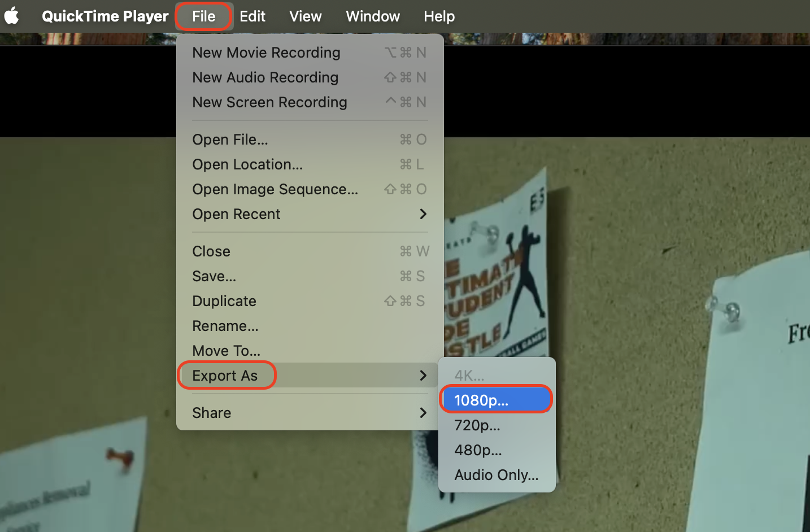Image resolution: width=810 pixels, height=532 pixels.
Task: Close the open File menu
Action: (203, 16)
